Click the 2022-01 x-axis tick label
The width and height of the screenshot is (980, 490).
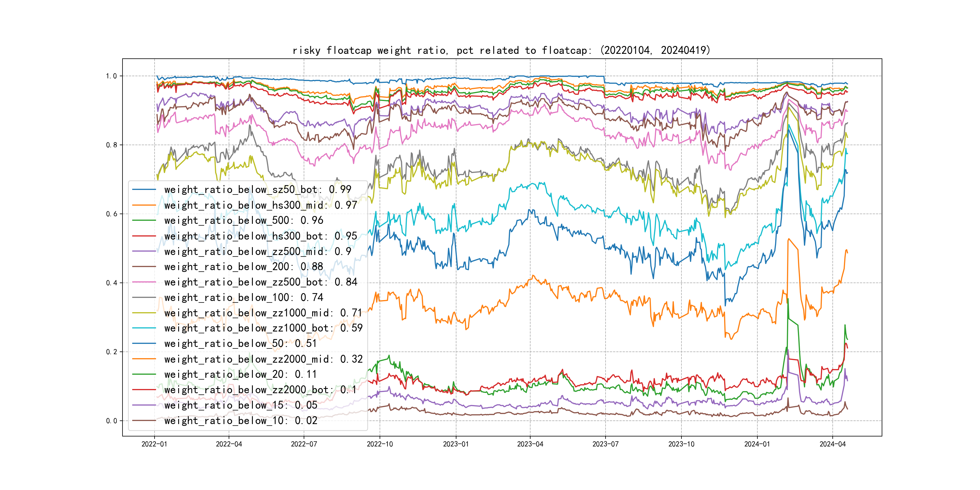tap(154, 444)
